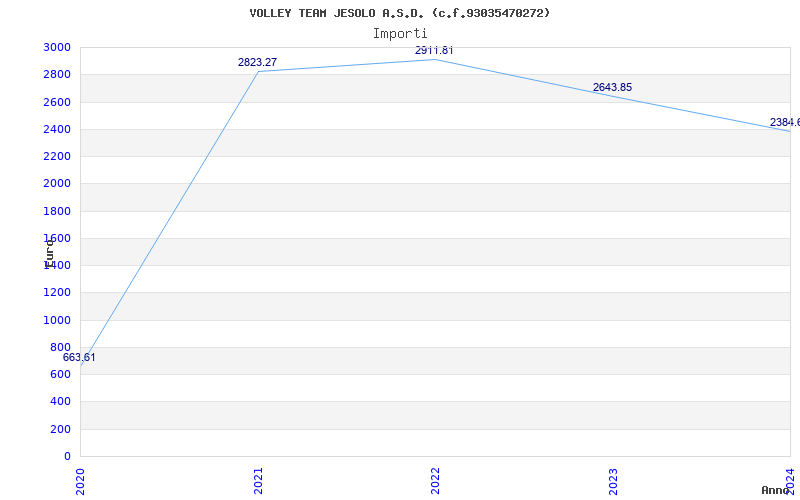Select the data label 2911.81
The height and width of the screenshot is (500, 800).
point(434,50)
